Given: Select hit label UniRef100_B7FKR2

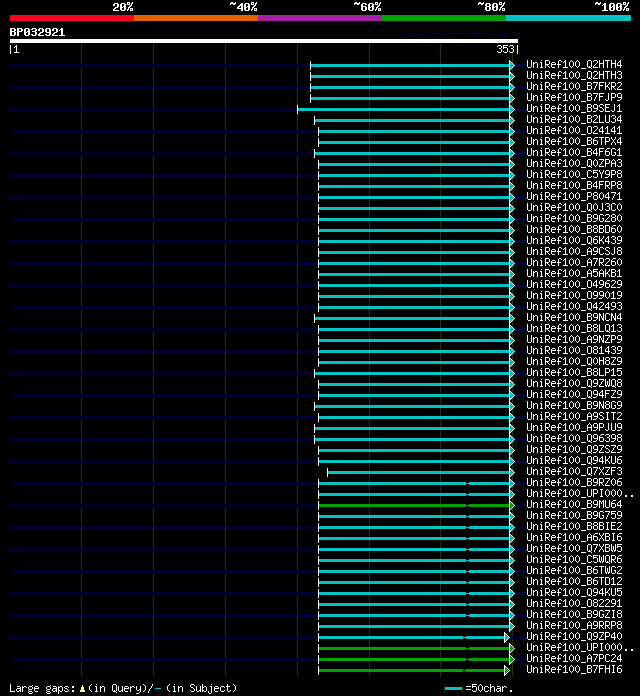Looking at the screenshot, I should point(574,87).
